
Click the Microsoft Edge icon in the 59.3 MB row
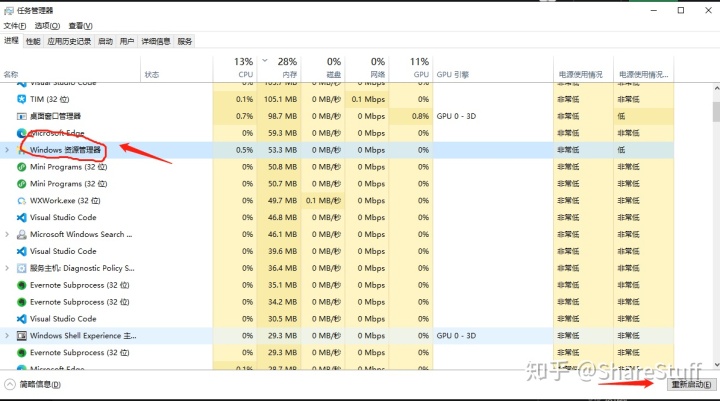(22, 133)
